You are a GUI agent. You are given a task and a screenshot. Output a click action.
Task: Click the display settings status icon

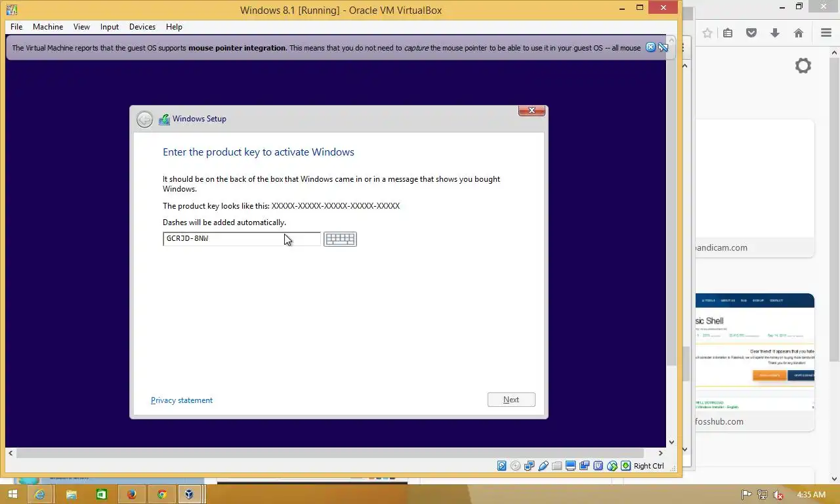coord(570,466)
